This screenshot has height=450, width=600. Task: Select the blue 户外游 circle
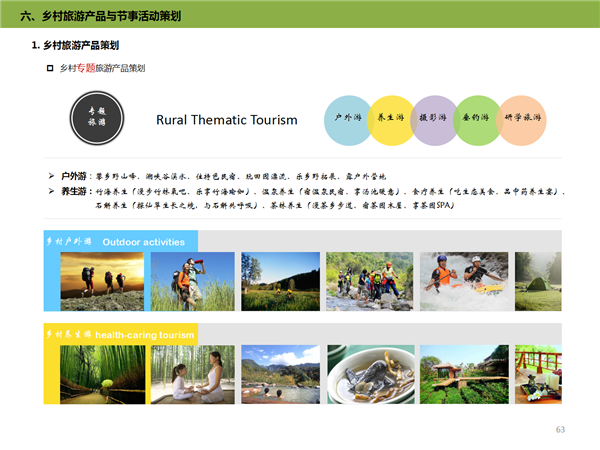(347, 119)
